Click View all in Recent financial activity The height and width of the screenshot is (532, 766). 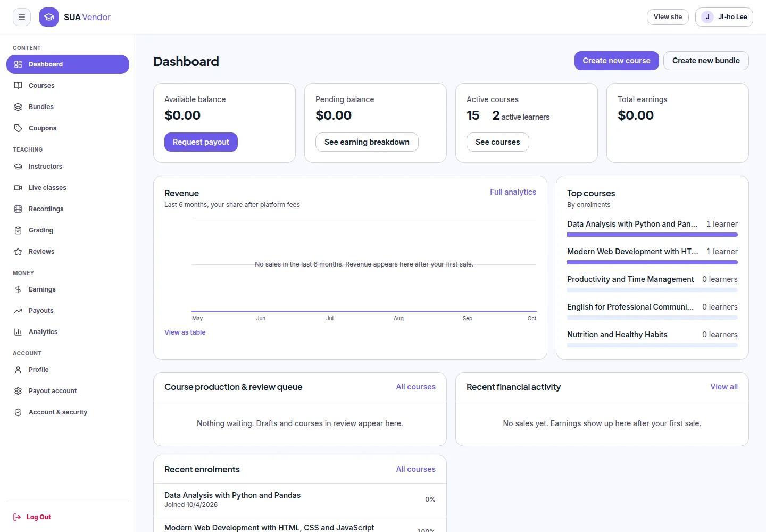click(x=724, y=387)
